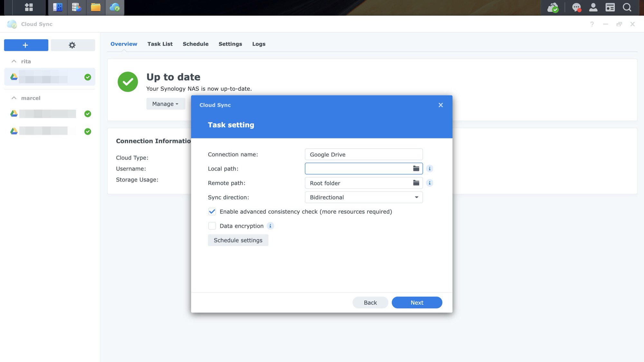Click the Remote path folder browse icon
The image size is (644, 362).
pyautogui.click(x=416, y=183)
